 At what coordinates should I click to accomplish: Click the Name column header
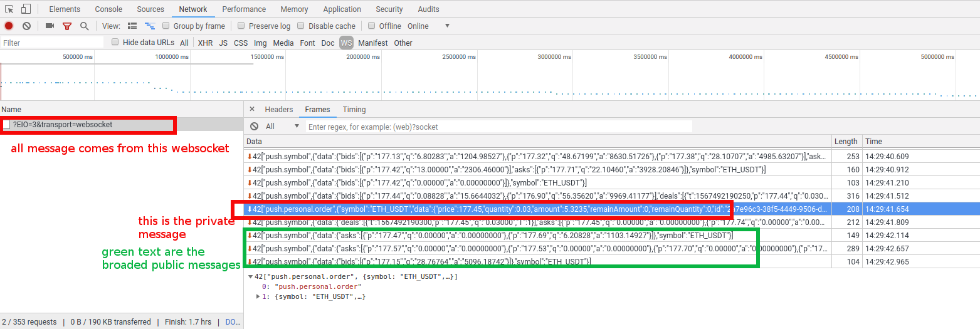122,109
